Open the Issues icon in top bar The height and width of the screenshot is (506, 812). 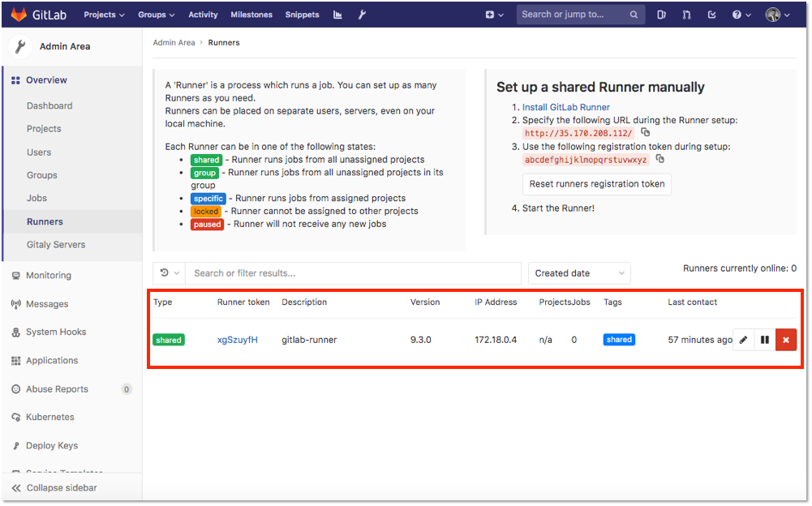661,15
